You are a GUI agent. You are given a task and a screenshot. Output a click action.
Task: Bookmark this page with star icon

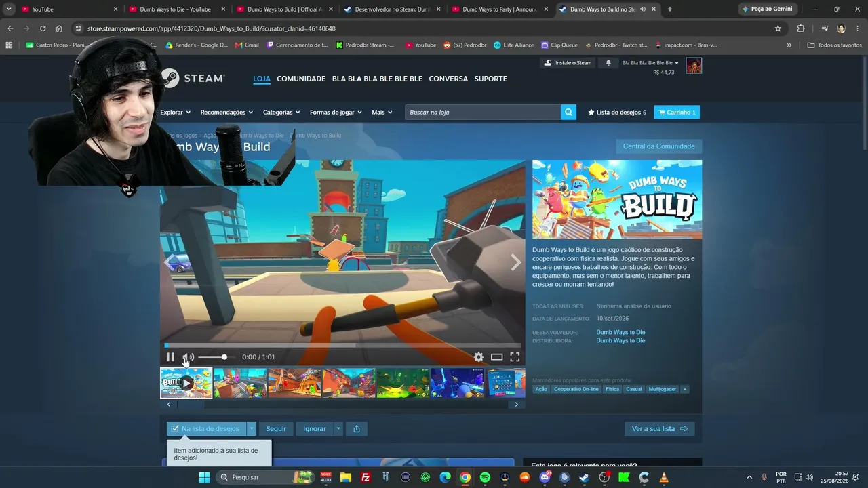pos(778,28)
